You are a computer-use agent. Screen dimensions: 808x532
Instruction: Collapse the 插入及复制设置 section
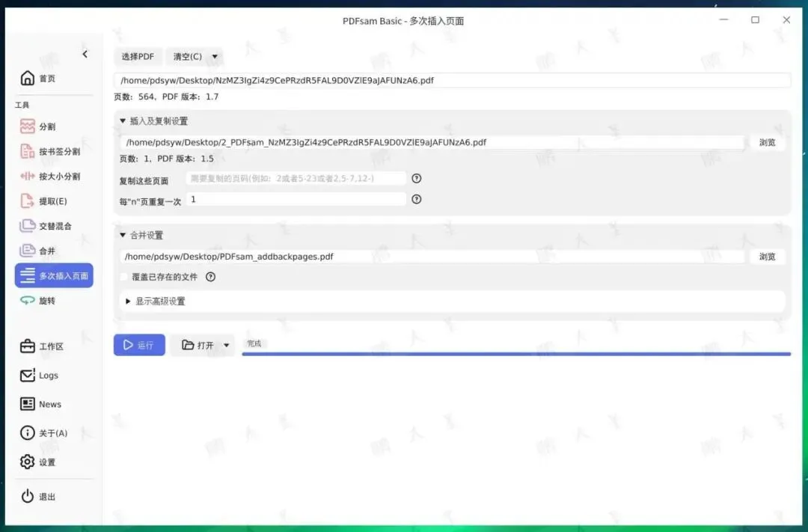pos(123,121)
